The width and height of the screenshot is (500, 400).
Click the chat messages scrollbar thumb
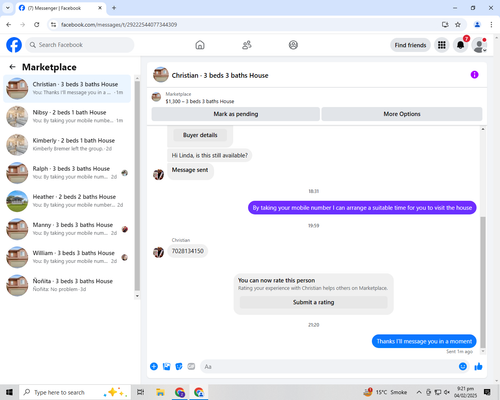click(x=483, y=282)
